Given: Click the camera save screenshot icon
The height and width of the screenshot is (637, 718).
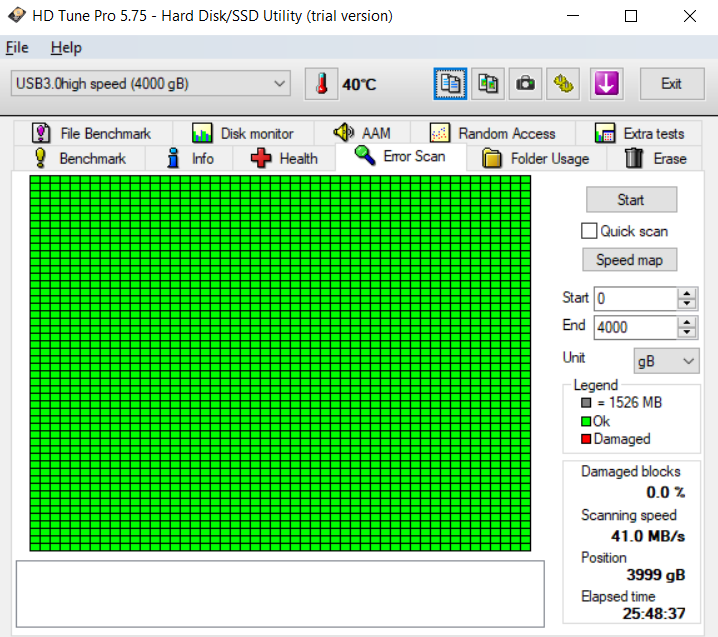Looking at the screenshot, I should pyautogui.click(x=525, y=84).
